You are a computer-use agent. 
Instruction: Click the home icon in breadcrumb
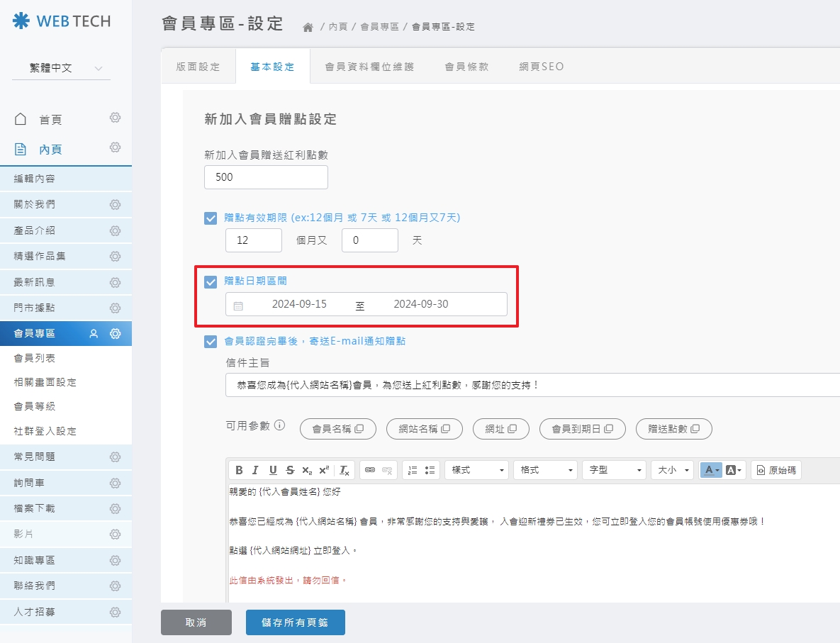point(308,27)
